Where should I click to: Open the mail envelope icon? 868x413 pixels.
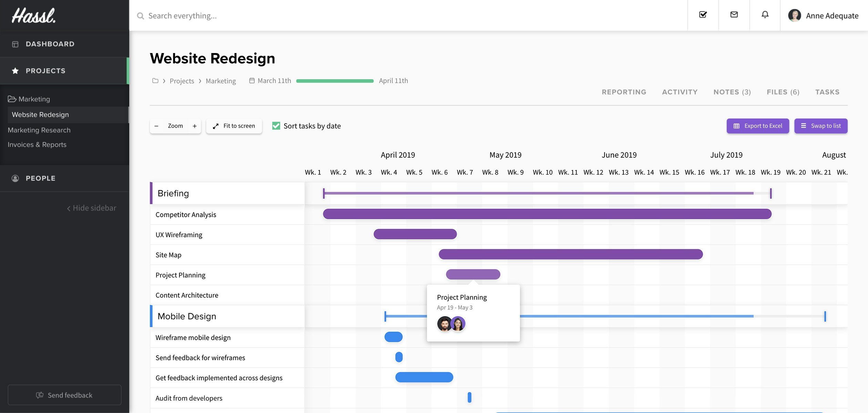(734, 15)
